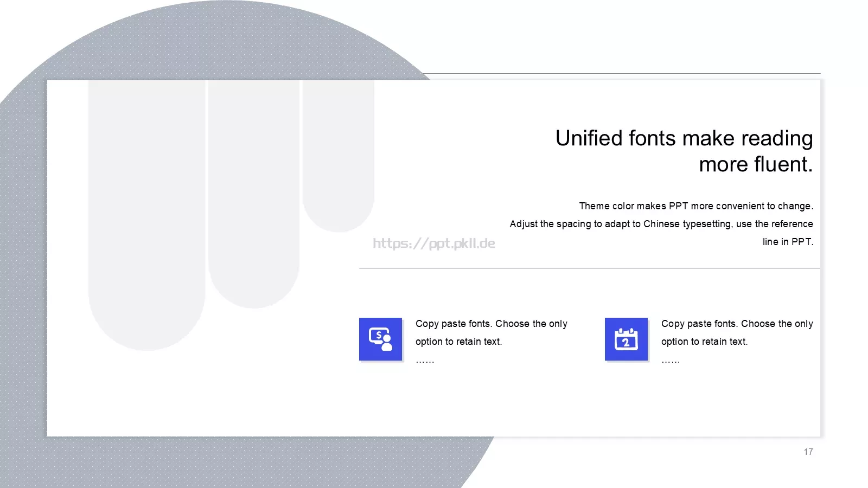Screen dimensions: 868x488
Task: Select the heading line "more fluent."
Action: pos(756,164)
